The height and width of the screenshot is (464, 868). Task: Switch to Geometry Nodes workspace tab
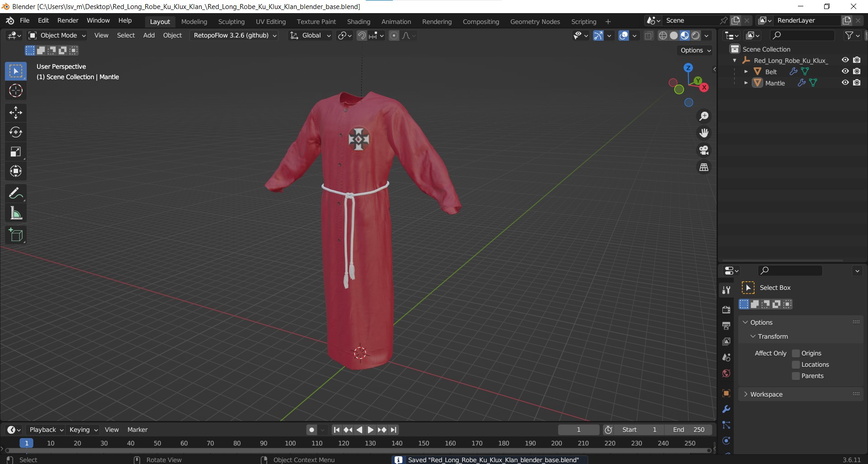[x=535, y=22]
